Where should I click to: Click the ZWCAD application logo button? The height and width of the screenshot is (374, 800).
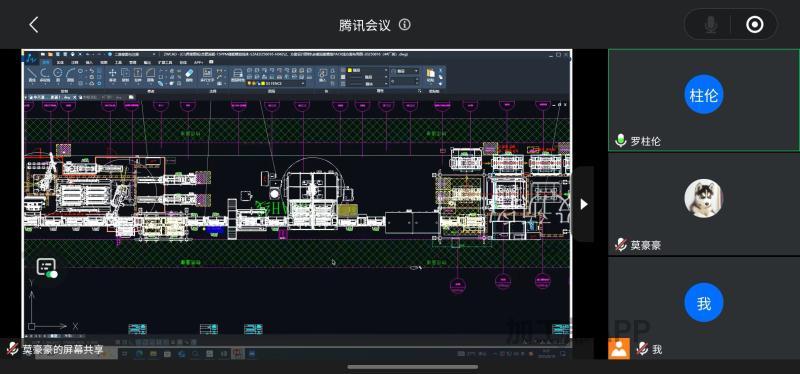click(30, 58)
